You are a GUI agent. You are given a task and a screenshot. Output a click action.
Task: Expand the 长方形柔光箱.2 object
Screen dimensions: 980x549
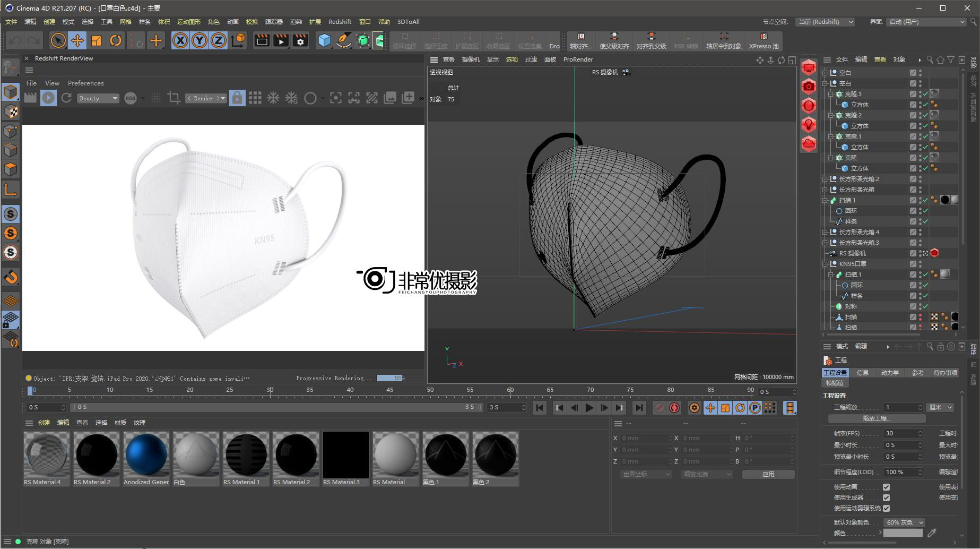coord(825,179)
